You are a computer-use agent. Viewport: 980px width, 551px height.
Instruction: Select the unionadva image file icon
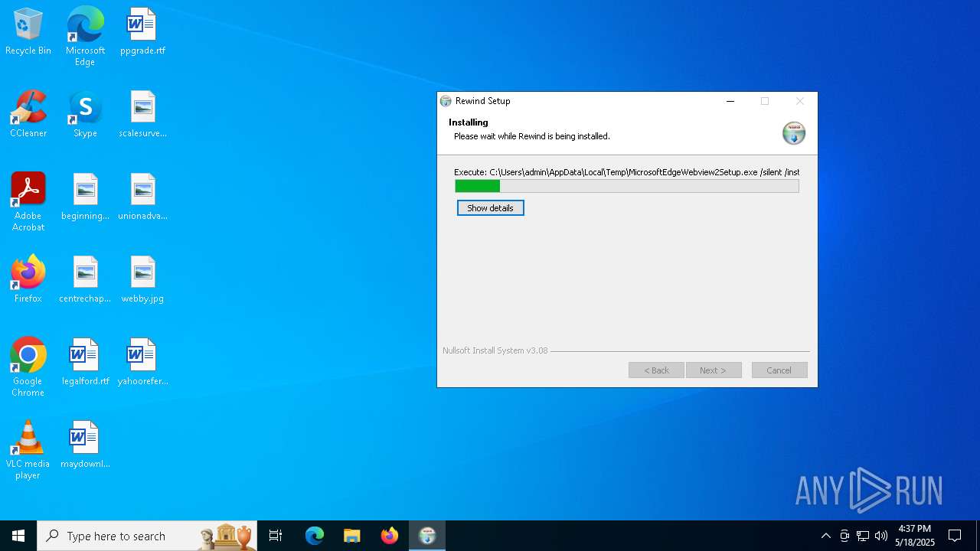(142, 197)
